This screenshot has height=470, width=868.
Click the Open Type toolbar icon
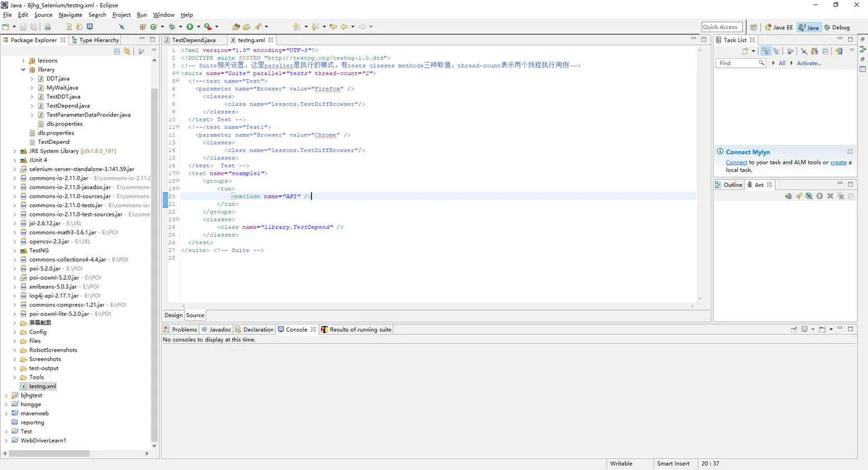pos(236,27)
